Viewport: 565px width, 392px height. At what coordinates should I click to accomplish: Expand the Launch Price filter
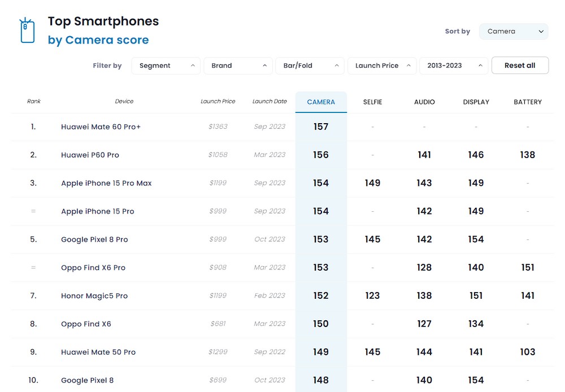[x=382, y=66]
